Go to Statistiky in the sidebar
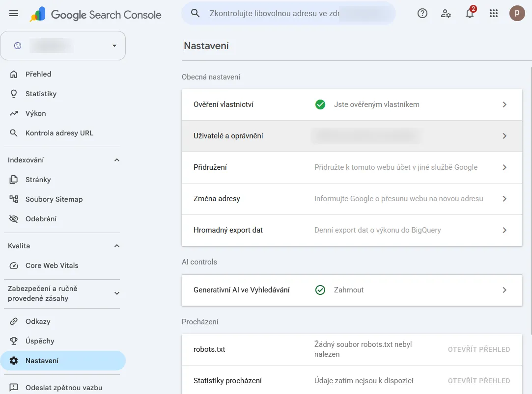The height and width of the screenshot is (394, 532). [x=63, y=94]
